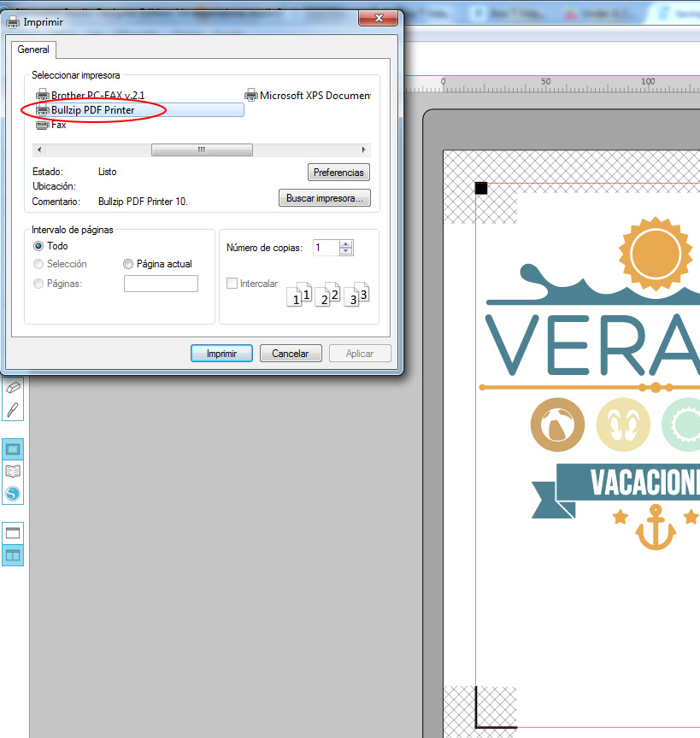Click the Número de copias field
Screen dimensions: 700x738
coord(326,248)
